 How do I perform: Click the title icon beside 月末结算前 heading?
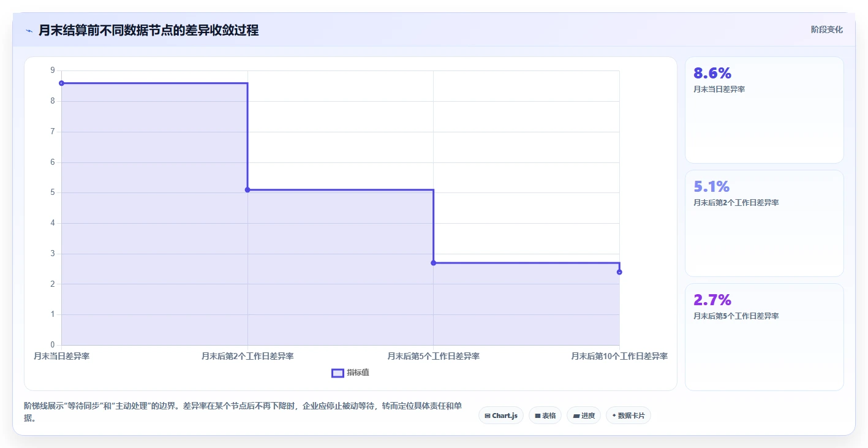tap(29, 31)
